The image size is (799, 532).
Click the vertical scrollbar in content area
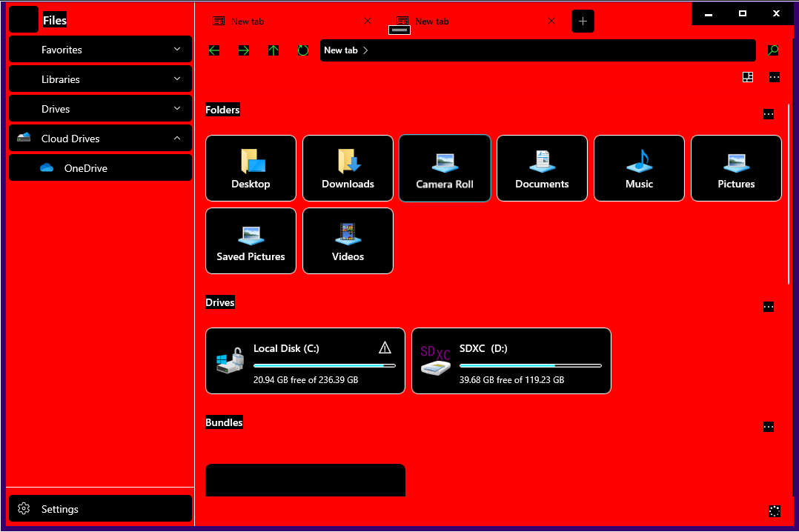click(789, 193)
